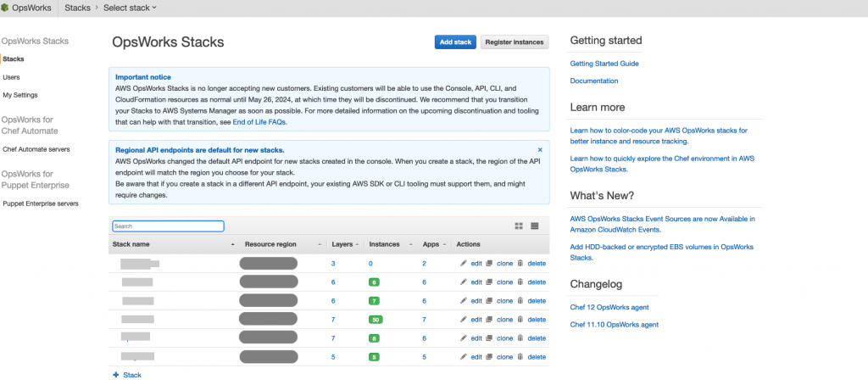Open My Settings in the sidebar
This screenshot has width=868, height=385.
(x=20, y=95)
